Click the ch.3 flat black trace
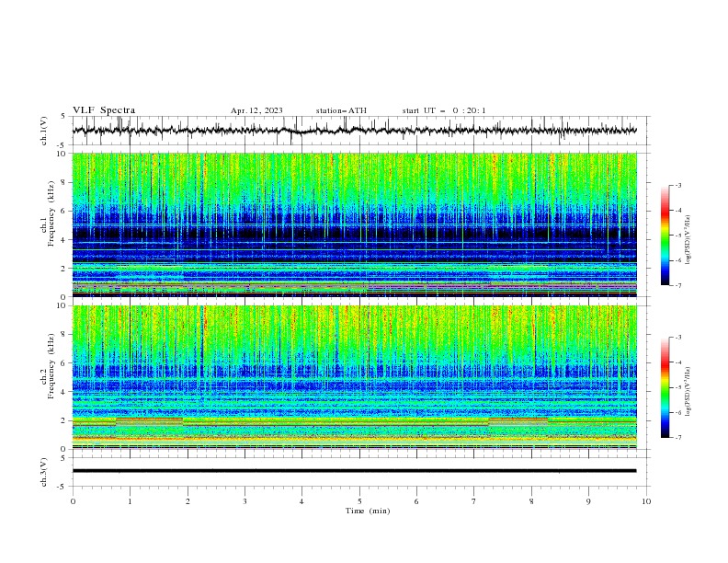This screenshot has height=563, width=728. coord(355,471)
